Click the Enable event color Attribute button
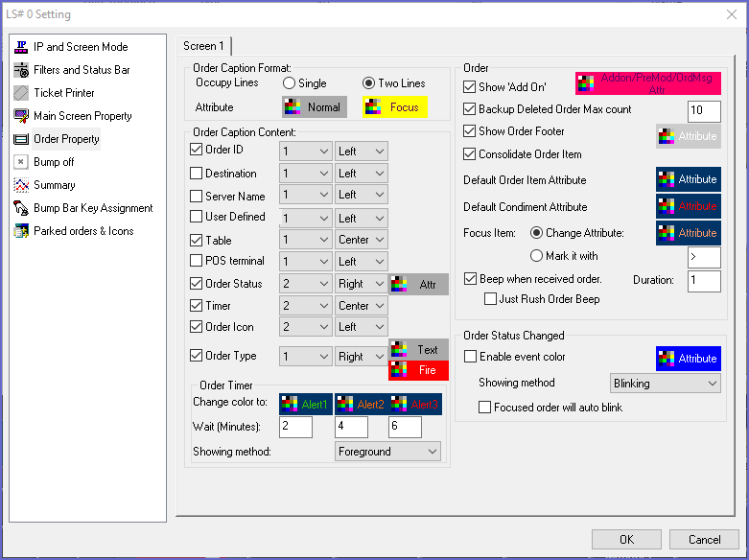This screenshot has height=560, width=749. click(x=689, y=359)
